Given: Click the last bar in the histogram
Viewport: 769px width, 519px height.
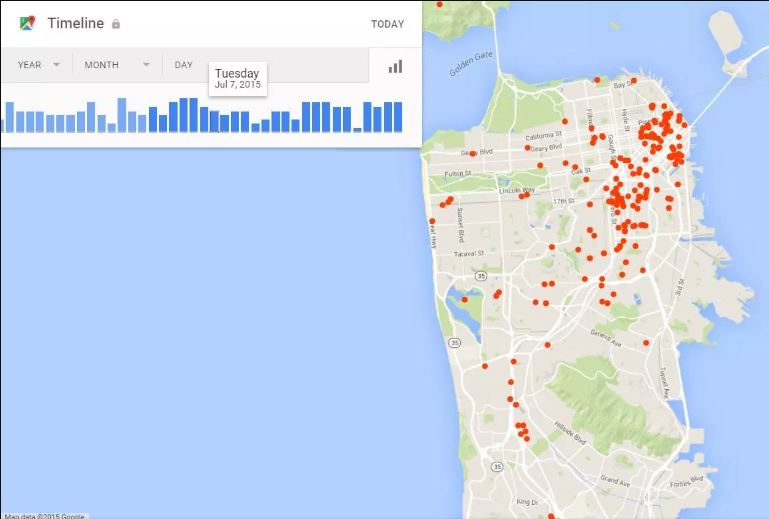Looking at the screenshot, I should tap(397, 117).
